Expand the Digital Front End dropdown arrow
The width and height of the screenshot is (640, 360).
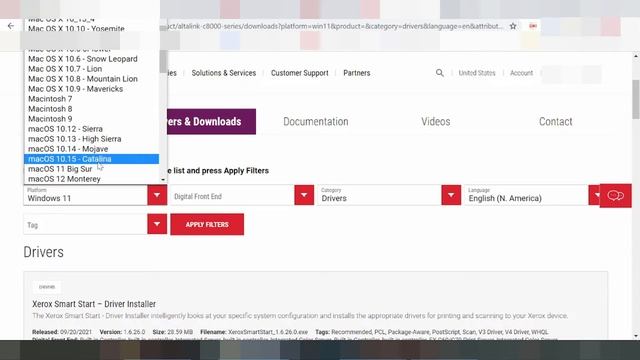tap(304, 195)
